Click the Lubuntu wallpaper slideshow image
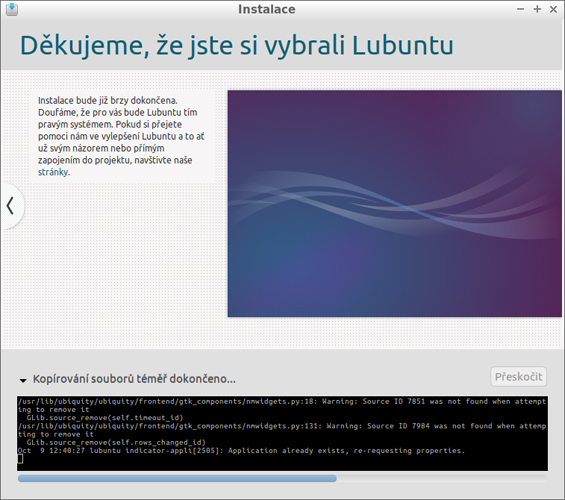 click(395, 204)
